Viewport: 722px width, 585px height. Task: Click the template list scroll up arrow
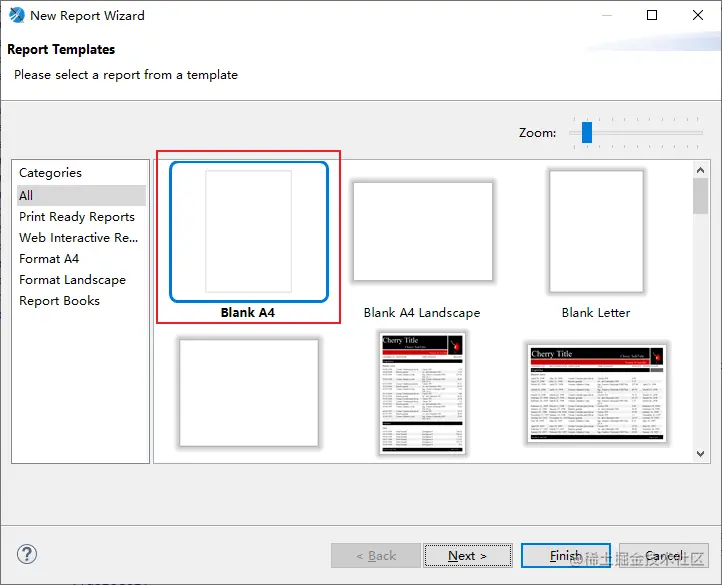(x=700, y=170)
